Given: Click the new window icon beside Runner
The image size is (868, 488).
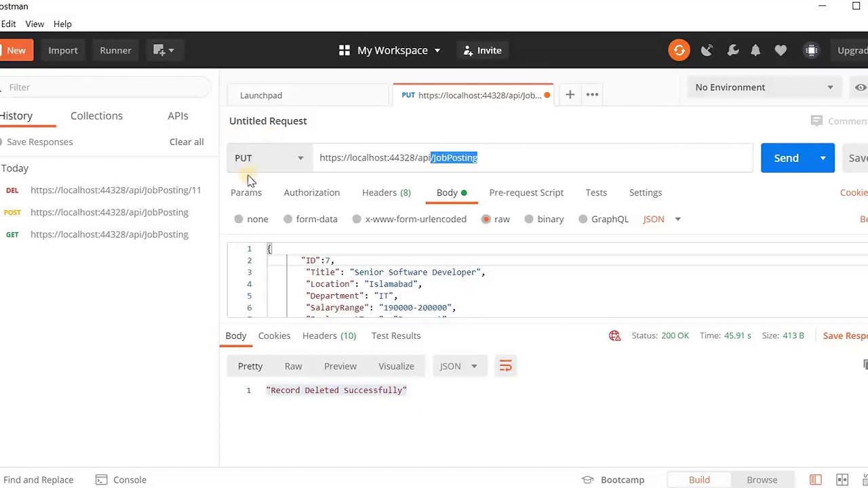Looking at the screenshot, I should click(x=159, y=50).
